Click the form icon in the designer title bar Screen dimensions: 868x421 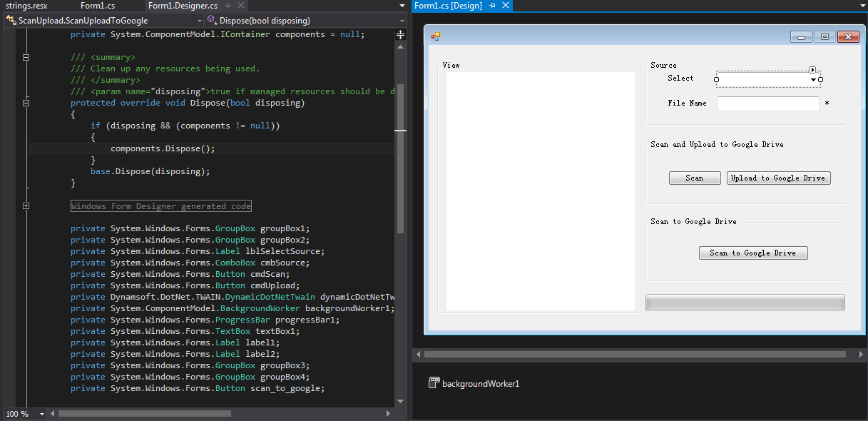436,36
